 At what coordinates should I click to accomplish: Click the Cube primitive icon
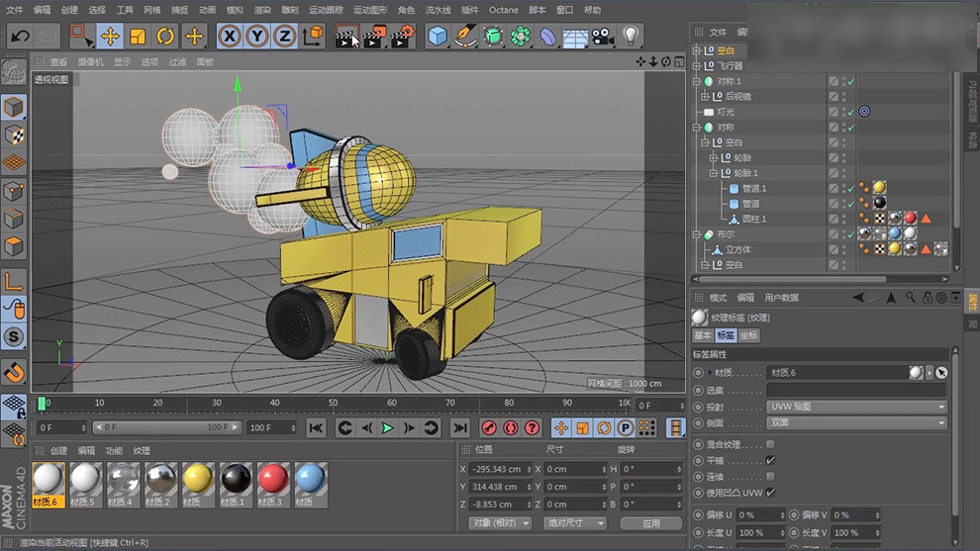[438, 37]
